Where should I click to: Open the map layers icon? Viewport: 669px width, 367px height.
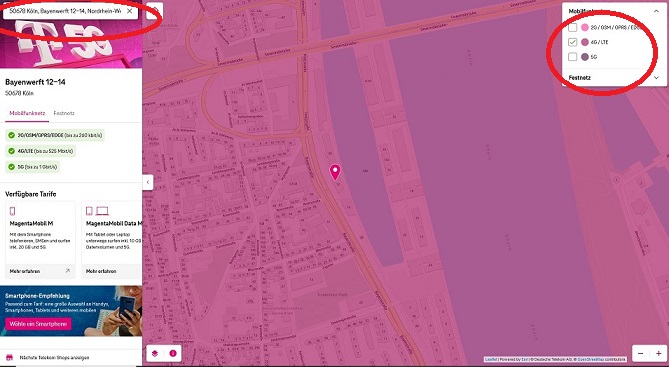coord(155,353)
